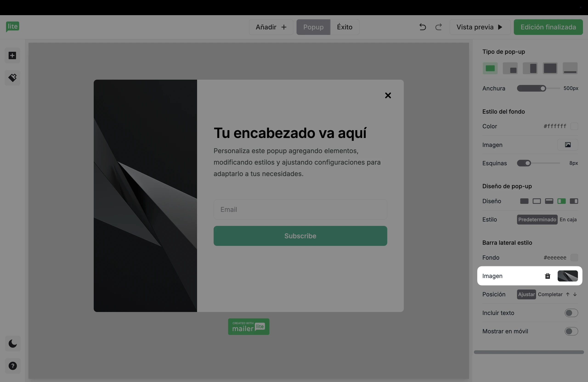Click Edición finalizada button
The width and height of the screenshot is (588, 382).
(x=548, y=27)
